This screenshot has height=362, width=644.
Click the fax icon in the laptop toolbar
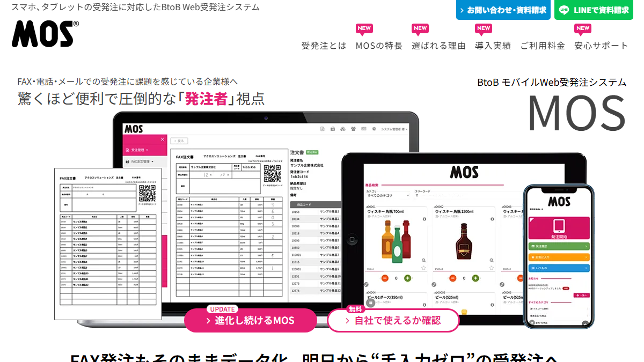(333, 129)
